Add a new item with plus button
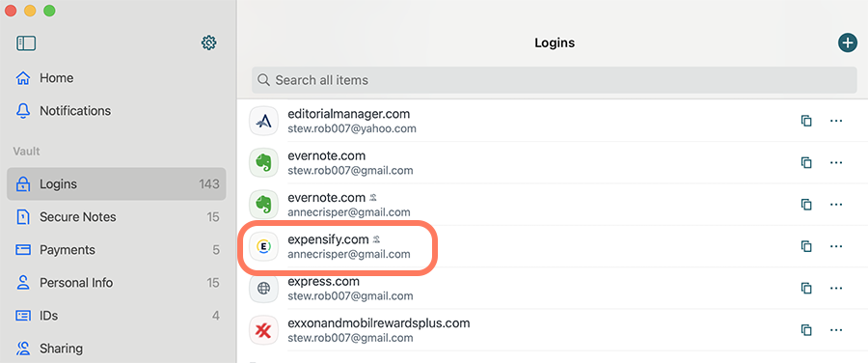This screenshot has height=363, width=868. 847,42
